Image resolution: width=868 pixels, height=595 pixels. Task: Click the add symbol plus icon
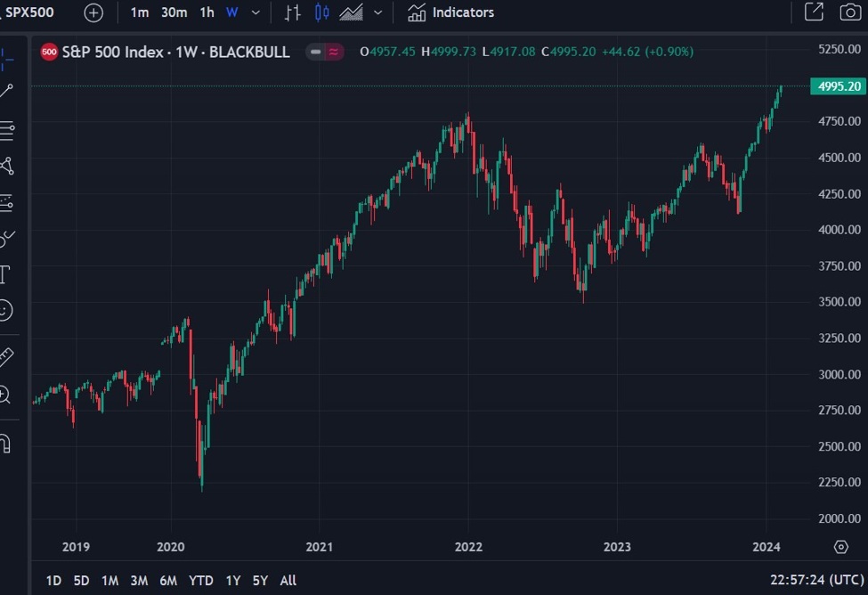93,12
